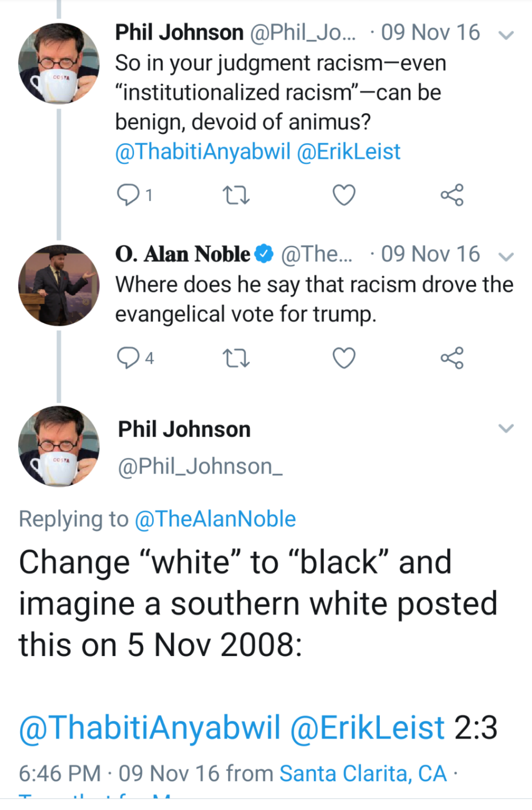
Task: Open options chevron on O. Alan Noble tweet
Action: tap(506, 257)
